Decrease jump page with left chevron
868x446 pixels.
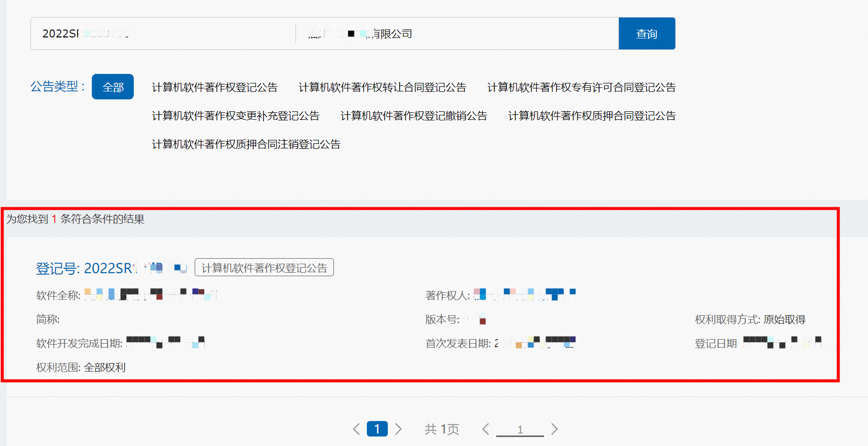click(x=486, y=429)
